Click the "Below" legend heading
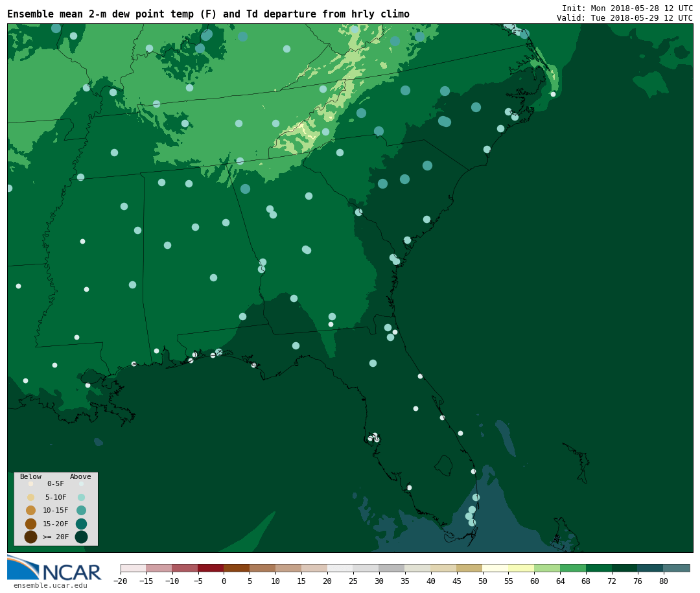This screenshot has height=593, width=700. (30, 476)
